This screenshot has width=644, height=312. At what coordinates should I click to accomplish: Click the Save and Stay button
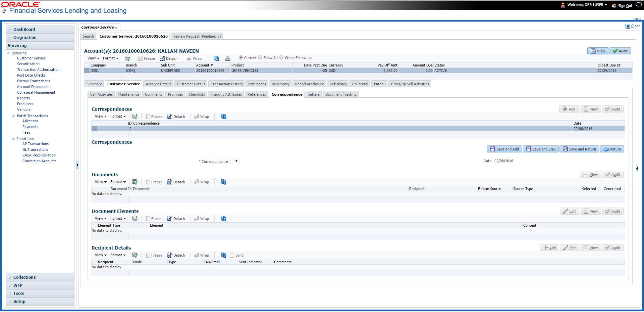pyautogui.click(x=541, y=149)
